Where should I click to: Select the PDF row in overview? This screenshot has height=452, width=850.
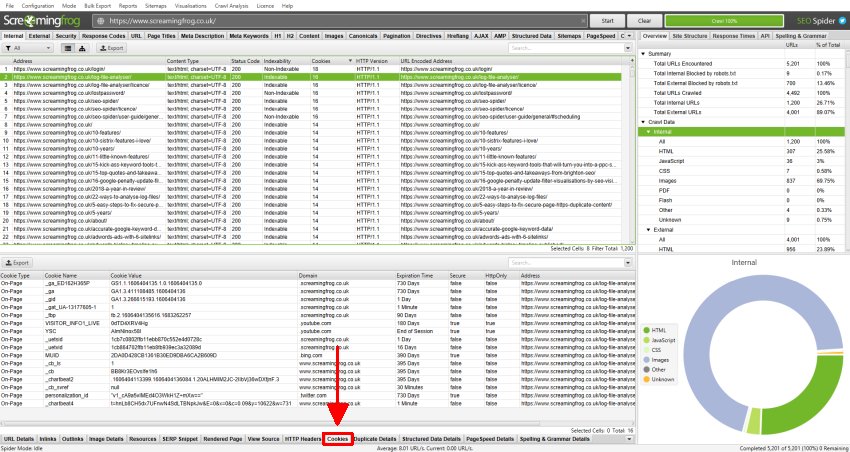(x=742, y=191)
